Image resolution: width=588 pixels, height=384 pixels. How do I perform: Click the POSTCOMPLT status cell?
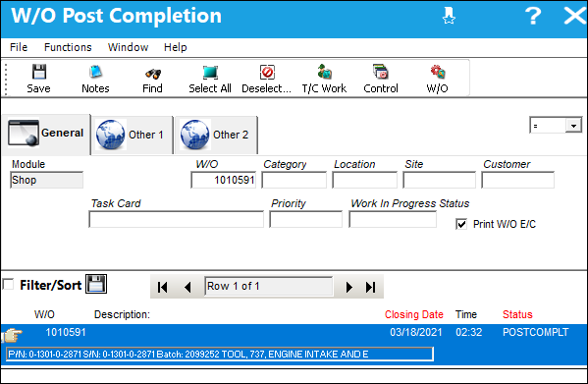point(536,332)
